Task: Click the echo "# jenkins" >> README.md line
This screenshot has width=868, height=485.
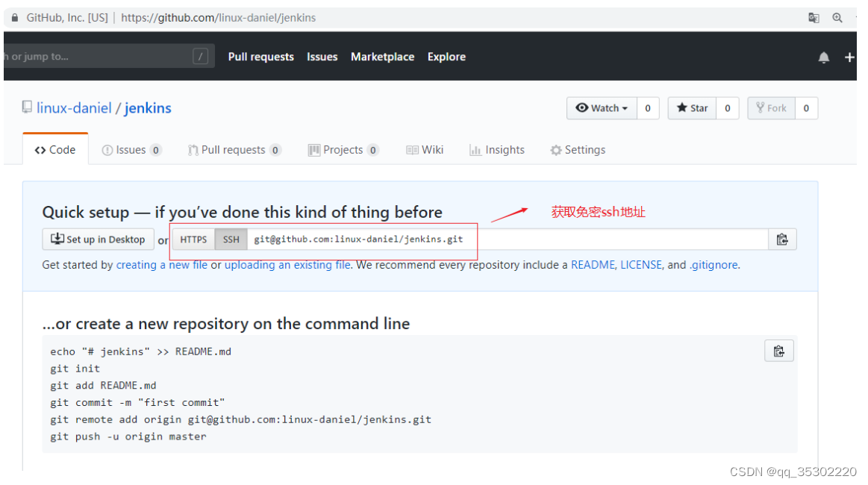Action: coord(140,351)
